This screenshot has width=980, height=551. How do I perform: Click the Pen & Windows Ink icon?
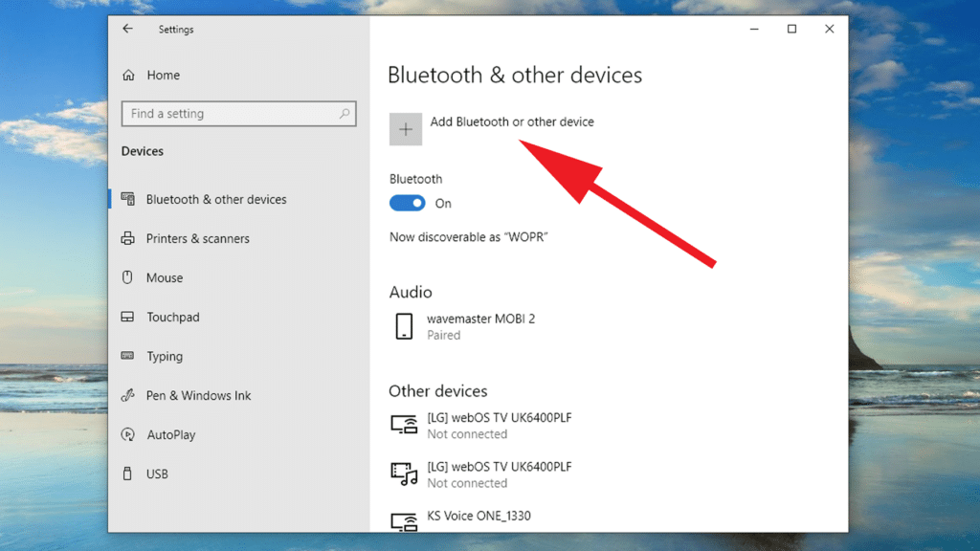point(128,395)
